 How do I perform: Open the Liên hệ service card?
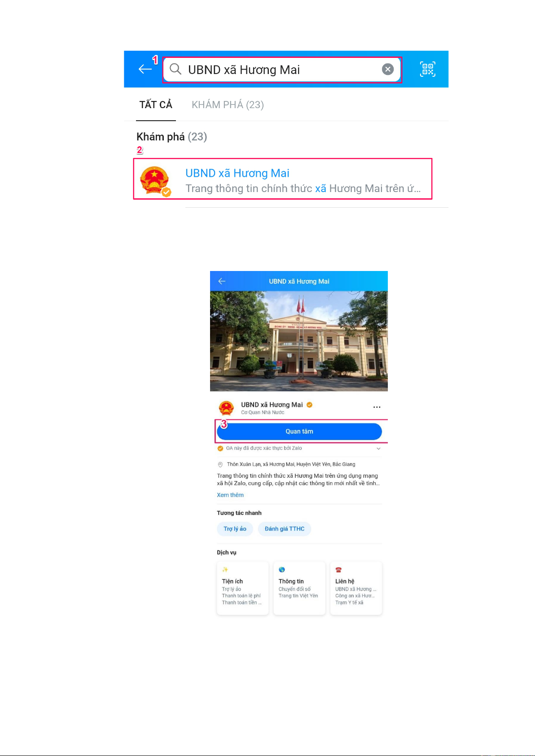356,588
